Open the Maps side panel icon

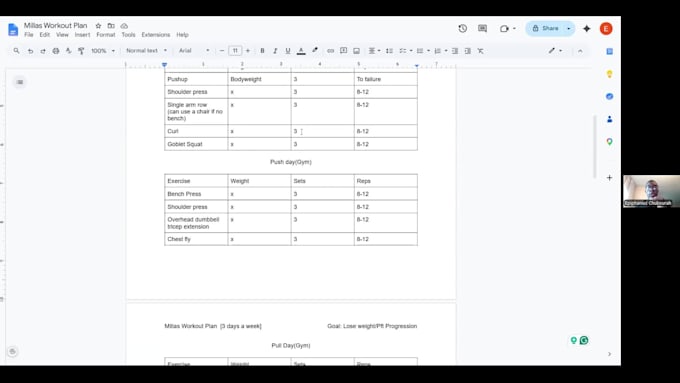pos(609,142)
